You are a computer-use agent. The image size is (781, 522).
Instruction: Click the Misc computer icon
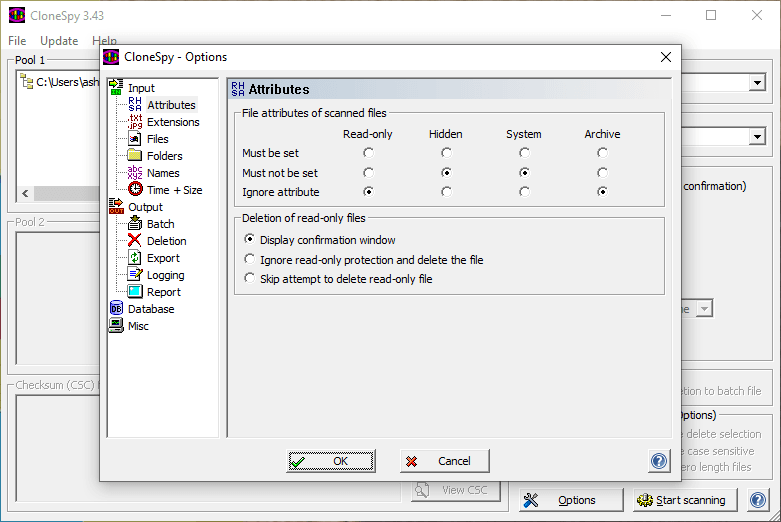116,325
